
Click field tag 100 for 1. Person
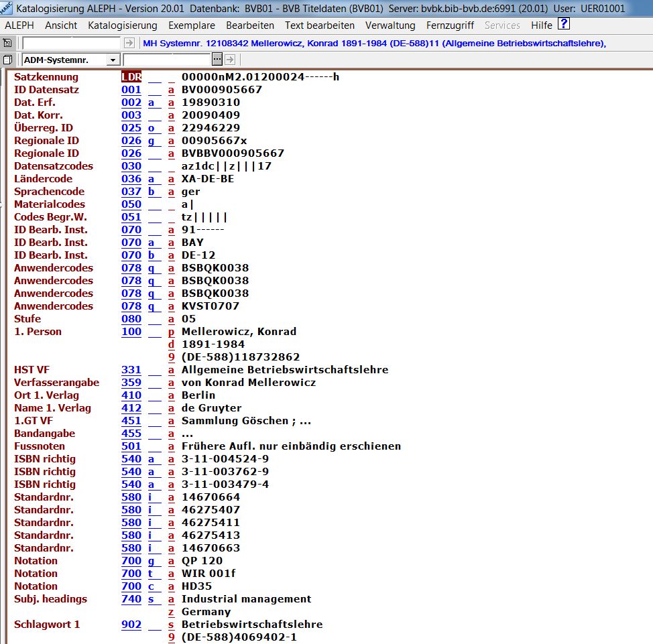coord(131,332)
